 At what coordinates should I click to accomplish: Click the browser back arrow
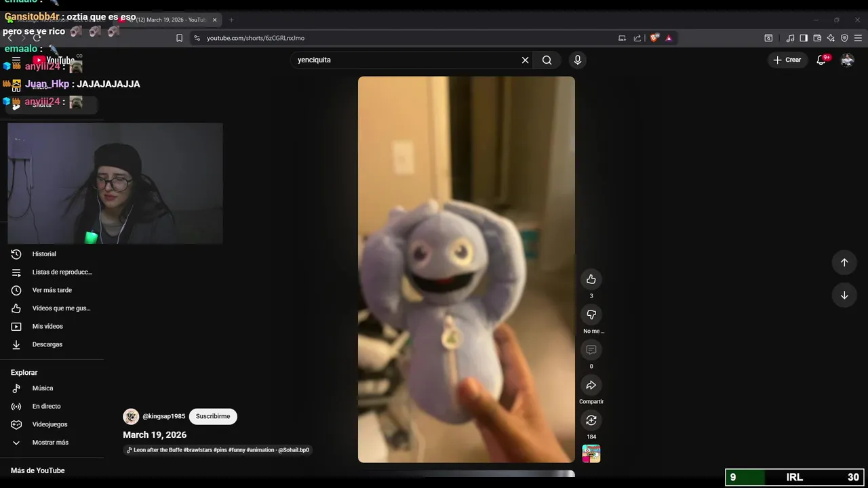pyautogui.click(x=9, y=38)
